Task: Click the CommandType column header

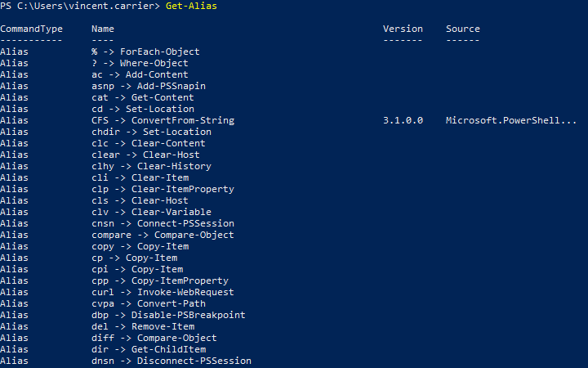Action: pyautogui.click(x=32, y=29)
